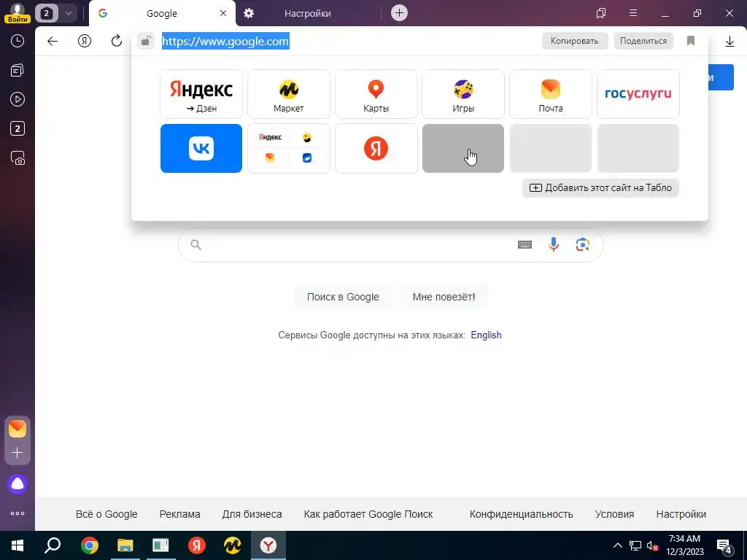Open the Всё о Google footer link
This screenshot has height=560, width=747.
(x=107, y=514)
